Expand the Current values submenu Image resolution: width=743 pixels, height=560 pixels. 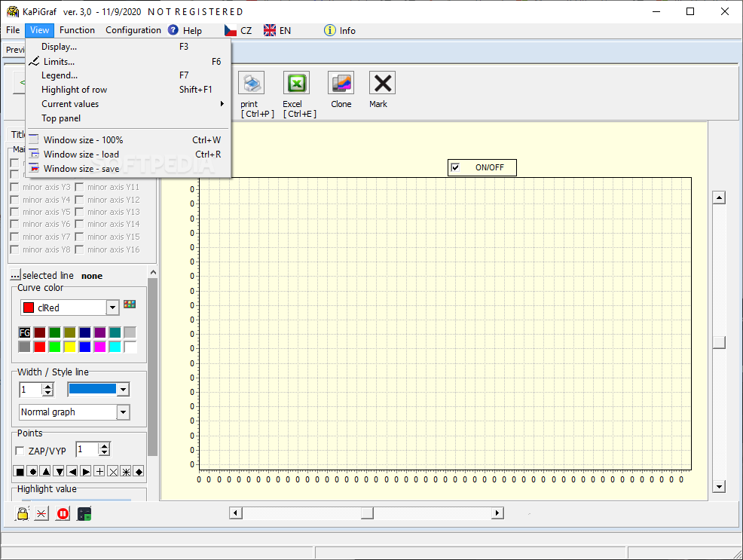[x=128, y=104]
